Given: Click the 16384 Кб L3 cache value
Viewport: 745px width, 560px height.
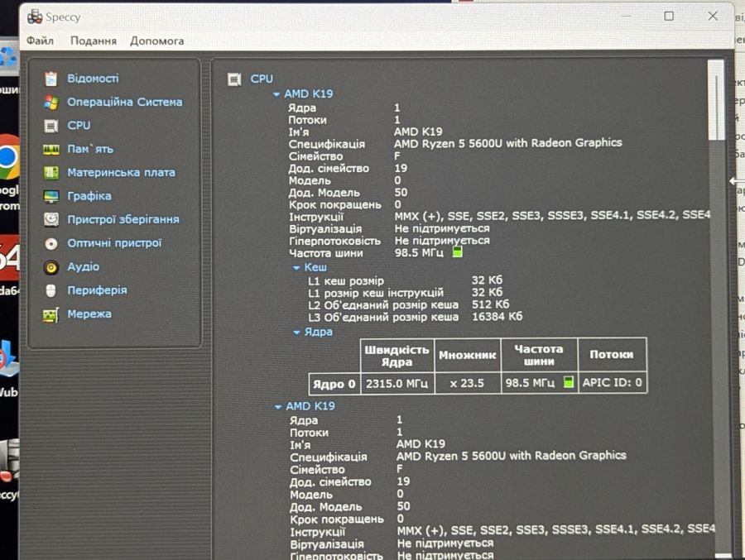Looking at the screenshot, I should (x=497, y=316).
